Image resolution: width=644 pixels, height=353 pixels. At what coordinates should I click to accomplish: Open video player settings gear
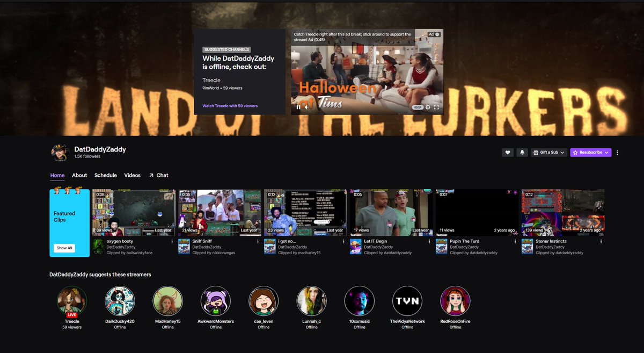pyautogui.click(x=428, y=107)
